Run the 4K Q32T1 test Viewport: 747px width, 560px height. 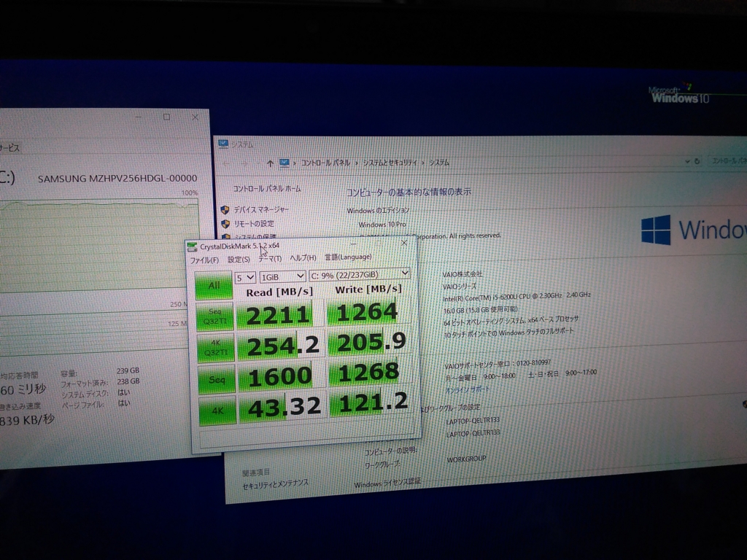(216, 348)
